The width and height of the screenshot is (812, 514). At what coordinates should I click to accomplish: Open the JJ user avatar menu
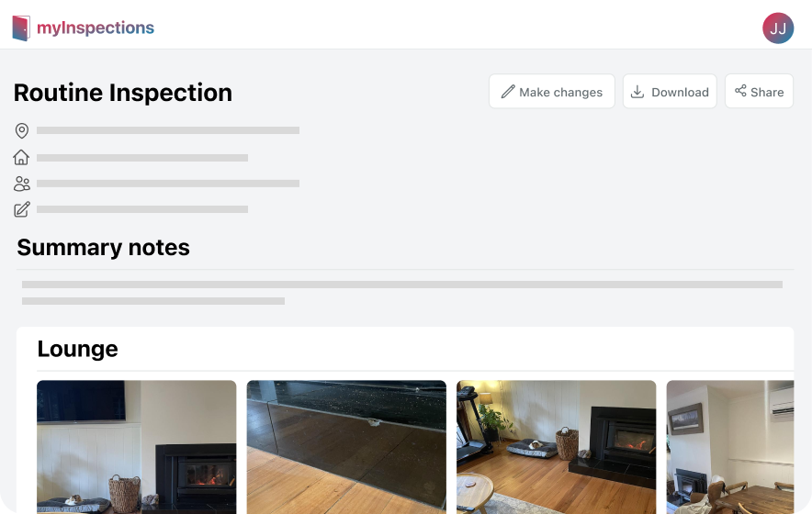coord(778,28)
